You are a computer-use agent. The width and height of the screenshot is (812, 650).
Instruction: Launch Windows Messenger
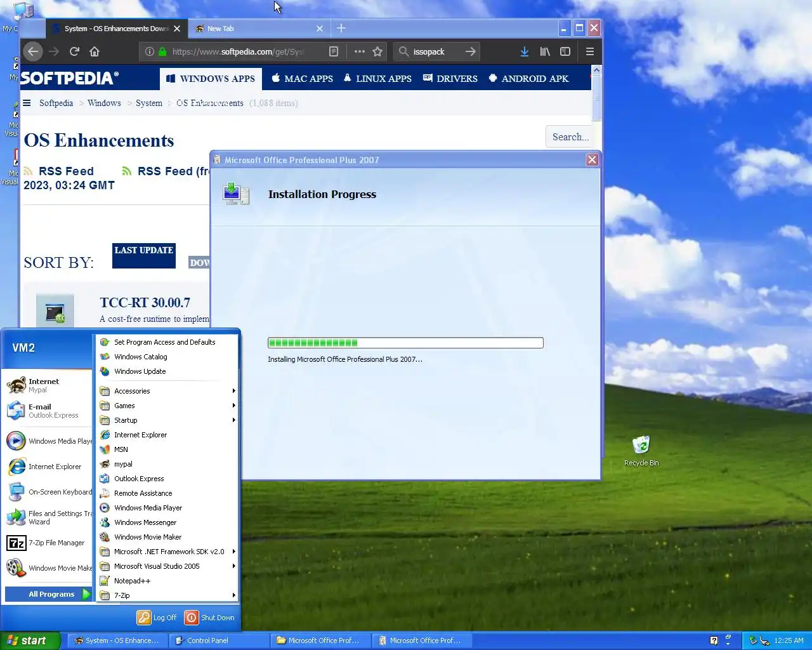coord(167,522)
